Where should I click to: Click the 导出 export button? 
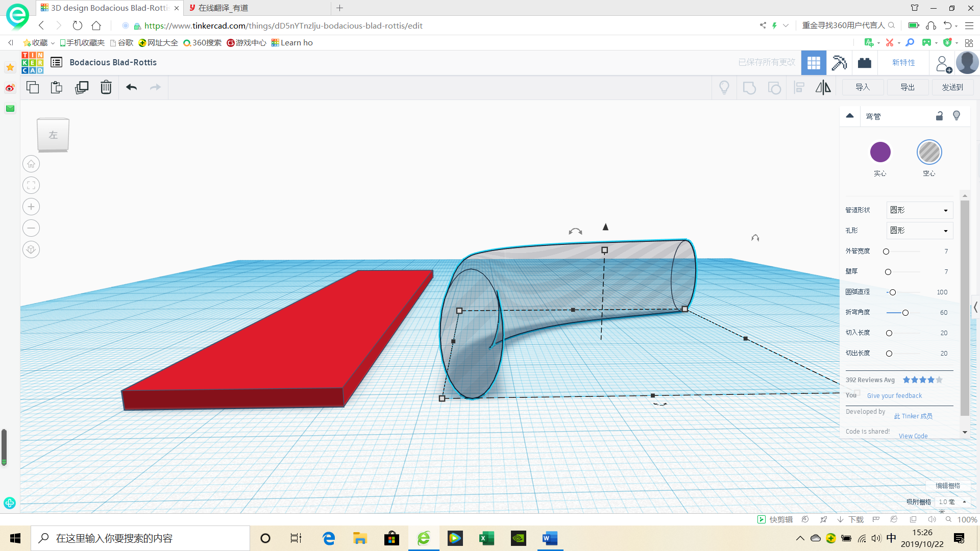(x=908, y=87)
